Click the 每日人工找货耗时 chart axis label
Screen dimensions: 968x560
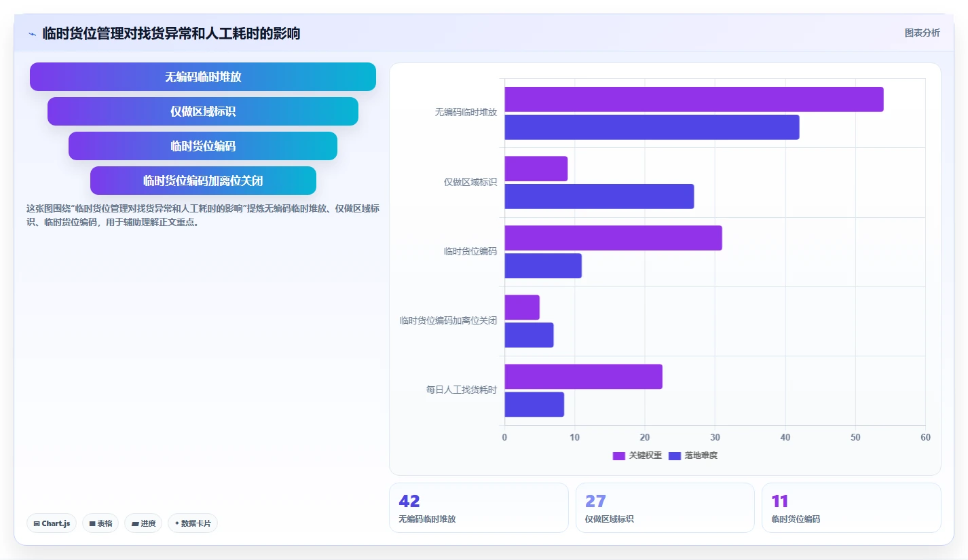(462, 390)
